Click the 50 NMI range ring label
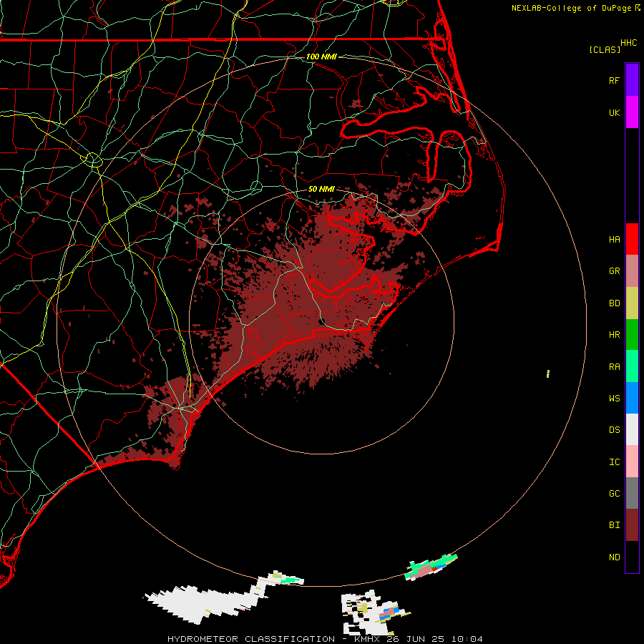The height and width of the screenshot is (644, 644). [321, 190]
